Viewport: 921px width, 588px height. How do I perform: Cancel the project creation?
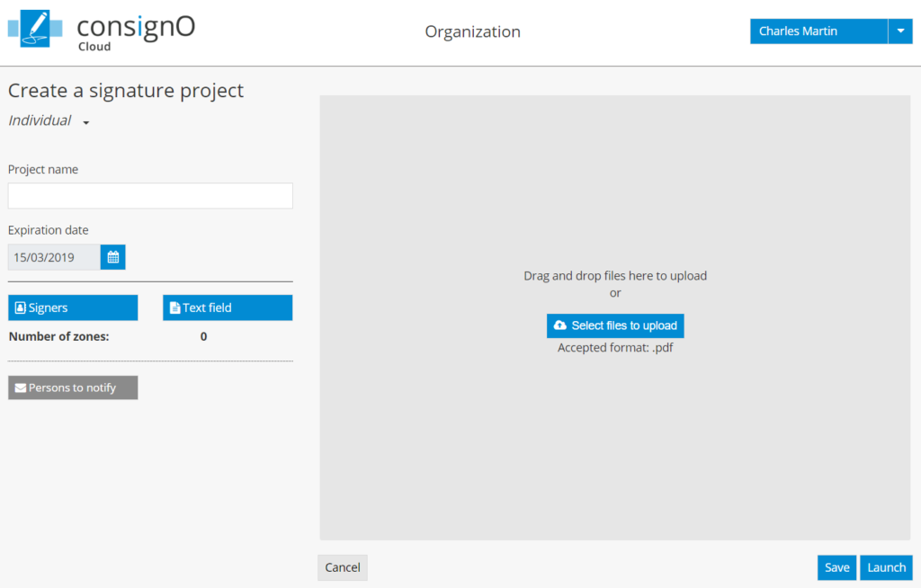(x=342, y=567)
